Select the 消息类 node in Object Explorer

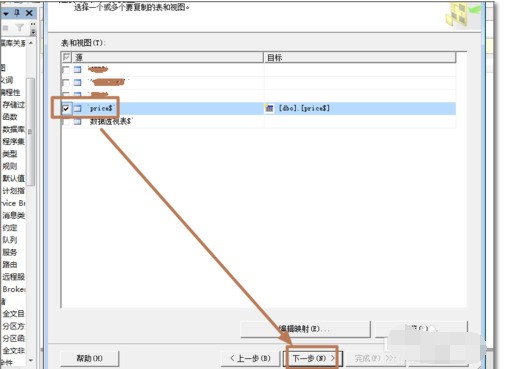coord(13,215)
